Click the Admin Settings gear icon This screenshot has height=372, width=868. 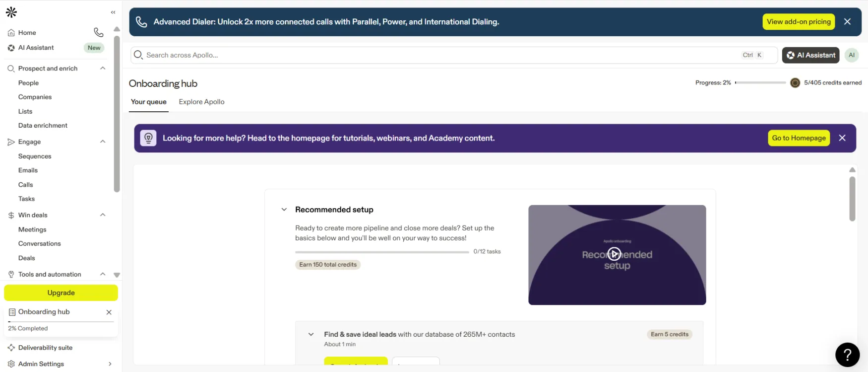[x=11, y=364]
